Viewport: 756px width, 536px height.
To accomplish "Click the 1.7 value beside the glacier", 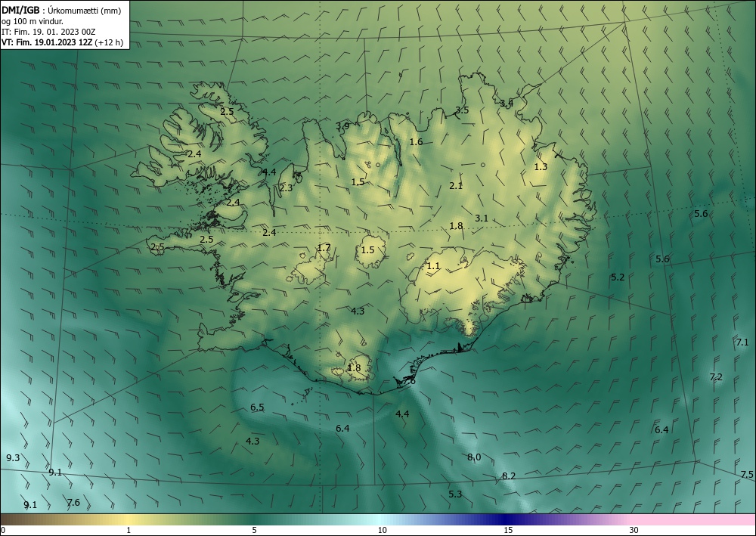I will (324, 248).
